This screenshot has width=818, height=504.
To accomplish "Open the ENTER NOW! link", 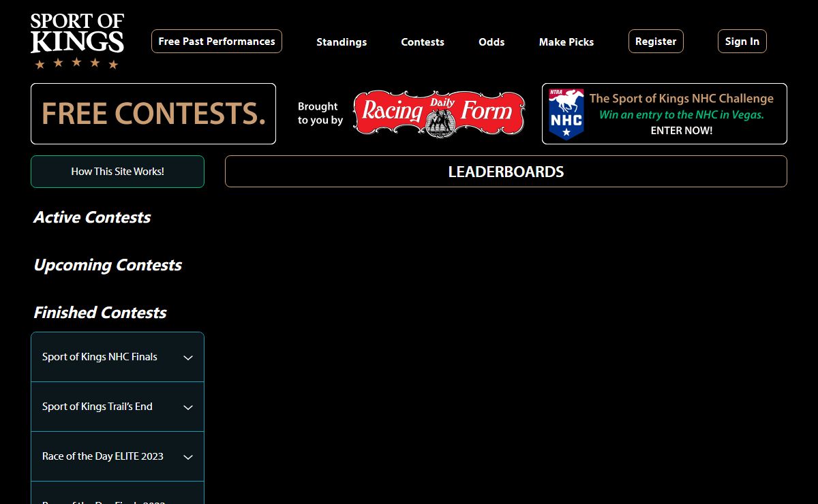I will 682,131.
